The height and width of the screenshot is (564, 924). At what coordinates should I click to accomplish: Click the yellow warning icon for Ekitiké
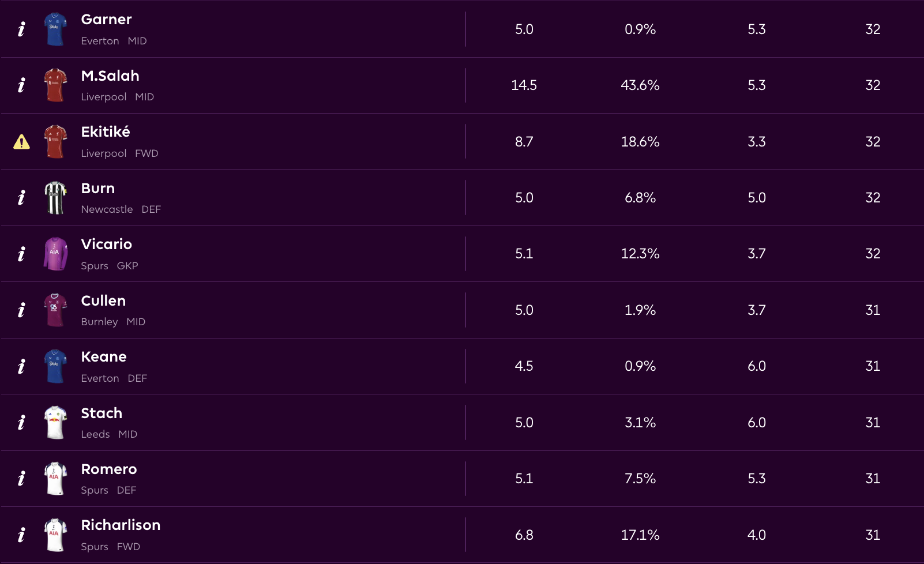[x=21, y=142]
